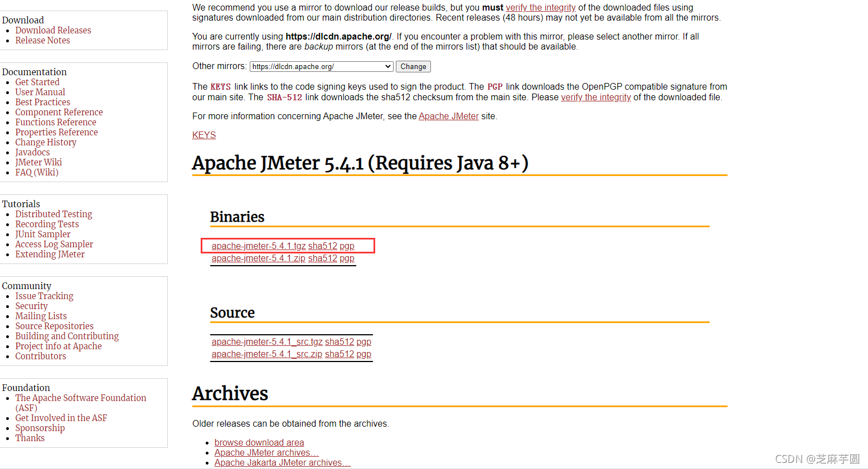Open the Release Notes link
This screenshot has width=868, height=469.
[42, 40]
